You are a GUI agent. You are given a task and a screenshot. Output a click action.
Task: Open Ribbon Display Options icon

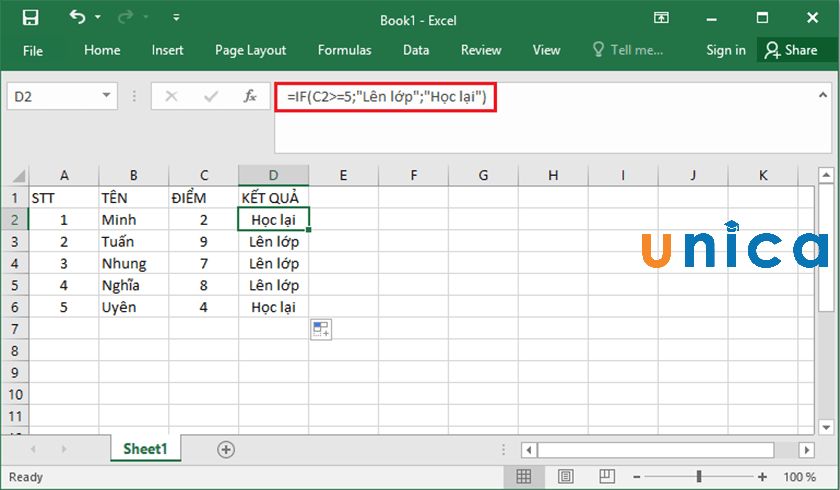pos(661,19)
